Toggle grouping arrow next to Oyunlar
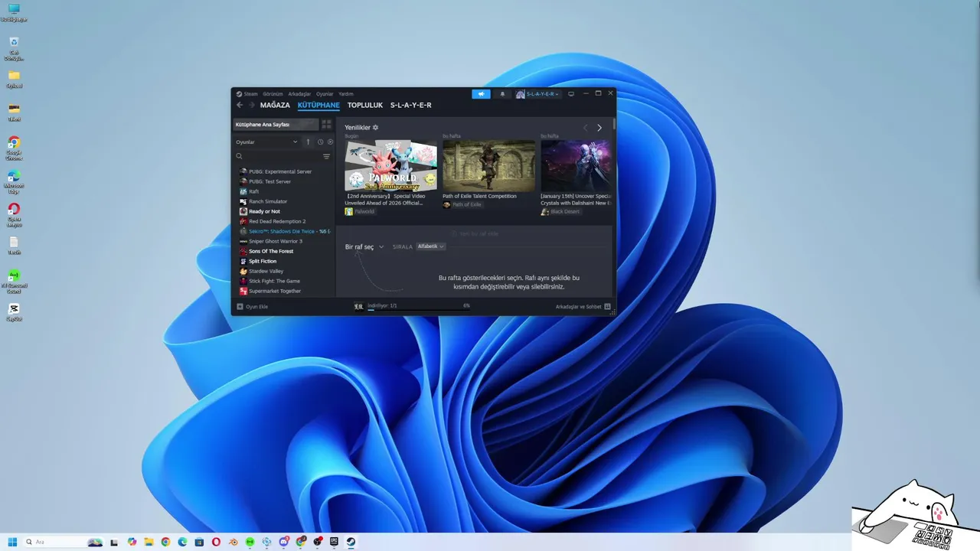Image resolution: width=980 pixels, height=551 pixels. pyautogui.click(x=309, y=142)
